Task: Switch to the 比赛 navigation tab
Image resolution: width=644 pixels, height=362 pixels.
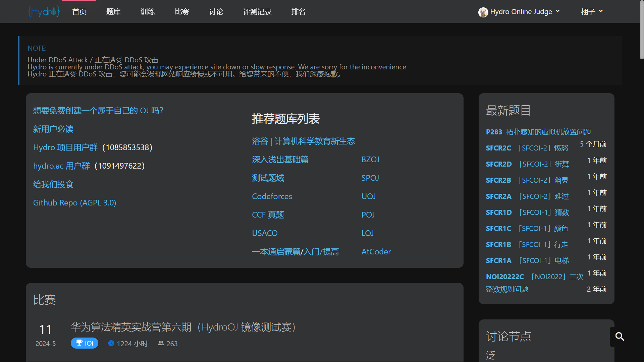Action: [x=182, y=12]
